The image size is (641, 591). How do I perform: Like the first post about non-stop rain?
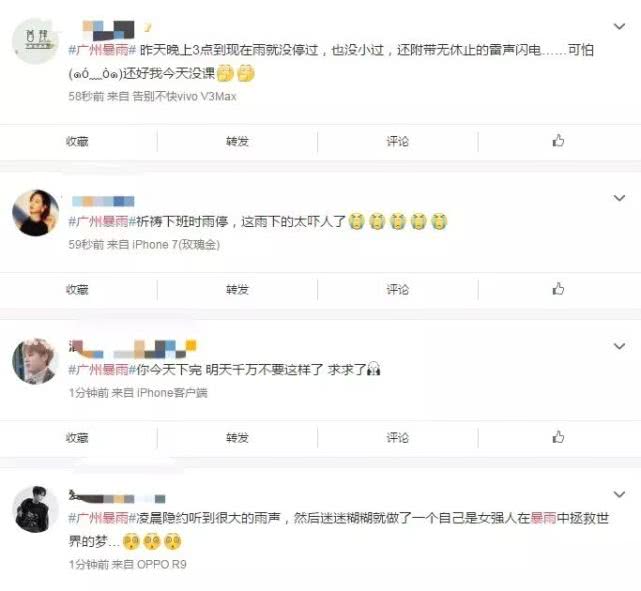click(558, 141)
